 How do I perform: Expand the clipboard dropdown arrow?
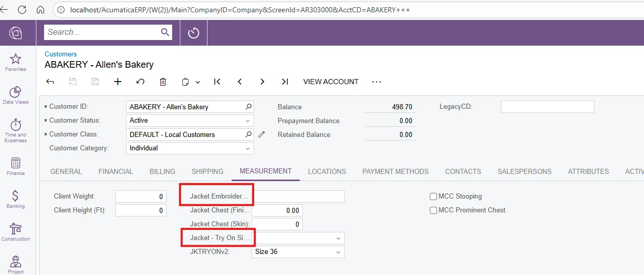click(198, 82)
